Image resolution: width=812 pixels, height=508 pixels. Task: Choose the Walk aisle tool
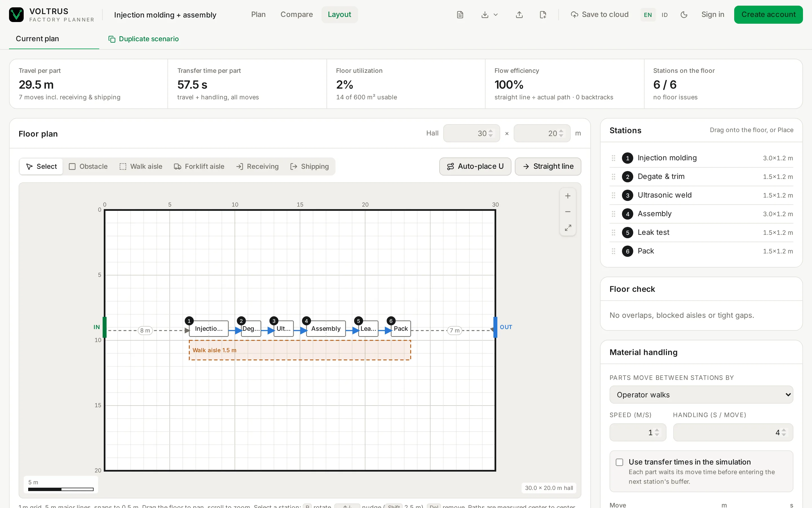click(x=141, y=167)
